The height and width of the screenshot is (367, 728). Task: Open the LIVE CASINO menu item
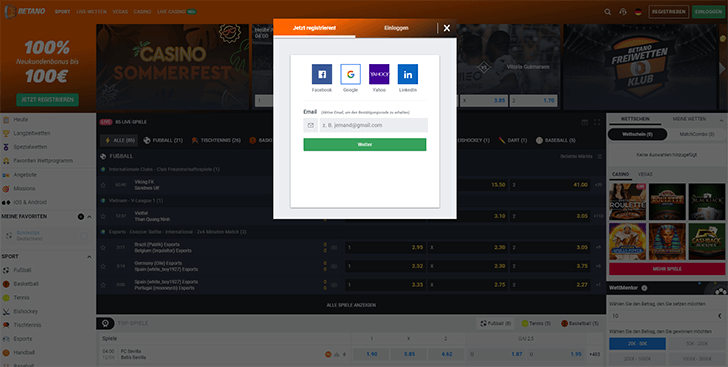pyautogui.click(x=176, y=12)
